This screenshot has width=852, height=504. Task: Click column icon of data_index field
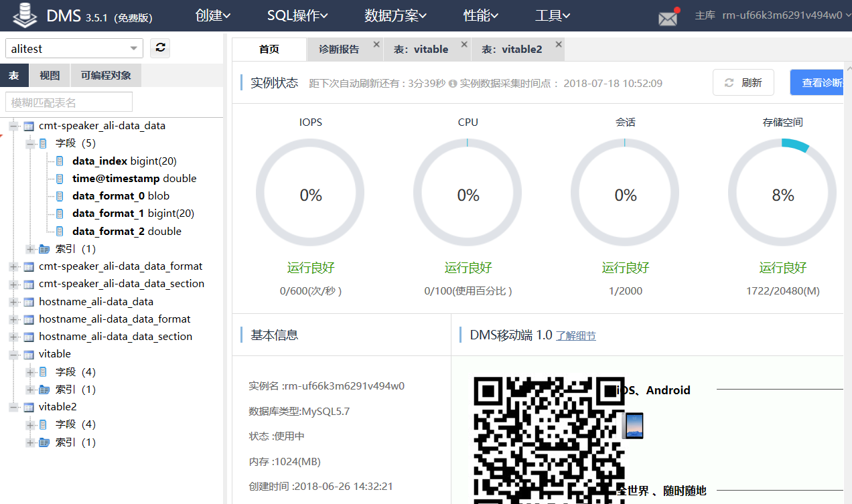[60, 161]
